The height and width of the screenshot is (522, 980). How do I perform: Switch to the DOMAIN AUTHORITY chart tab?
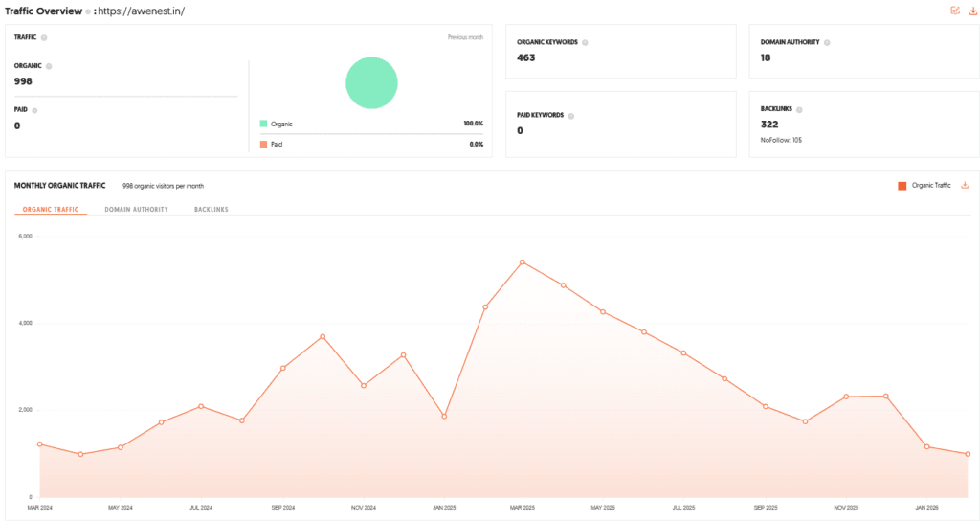[136, 210]
